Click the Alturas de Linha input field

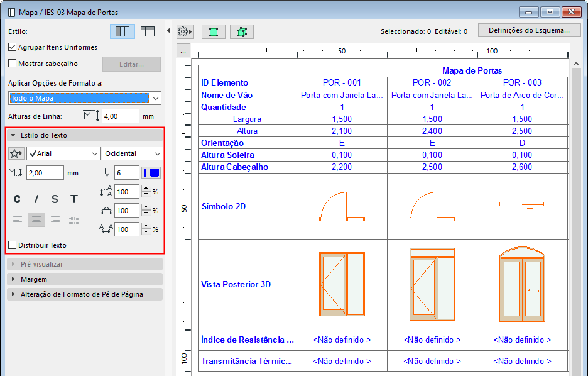point(120,116)
